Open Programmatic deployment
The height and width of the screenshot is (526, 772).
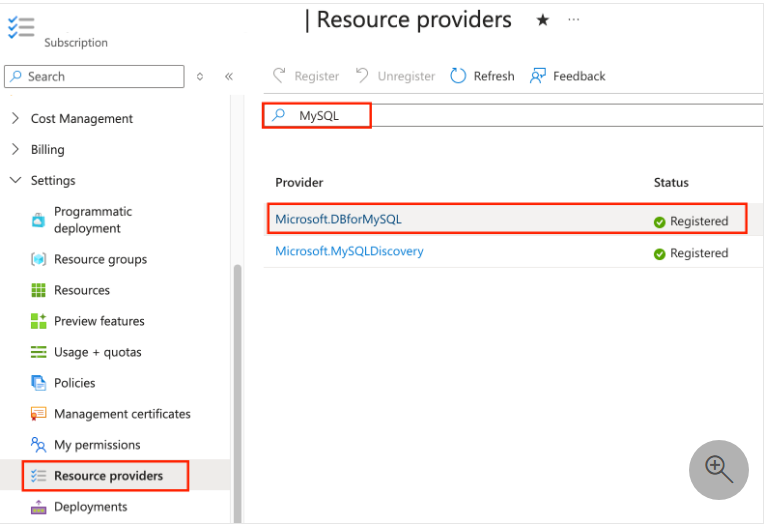pos(93,220)
